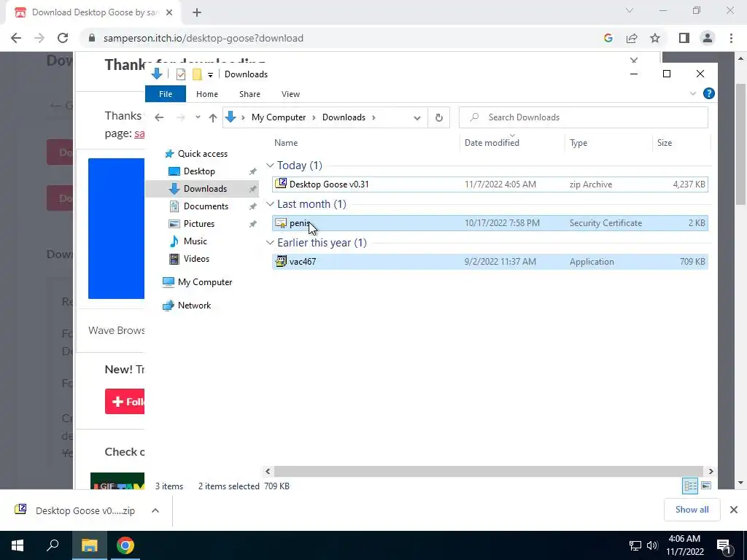Open Pictures in navigation pane
Screen dimensions: 747x560
(x=198, y=224)
